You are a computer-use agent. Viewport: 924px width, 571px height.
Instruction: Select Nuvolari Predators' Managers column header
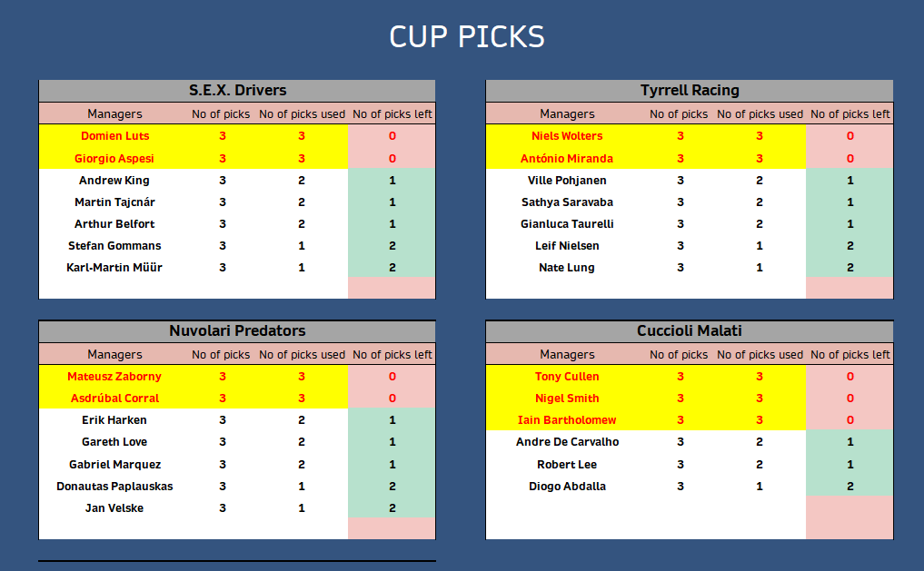coord(114,354)
